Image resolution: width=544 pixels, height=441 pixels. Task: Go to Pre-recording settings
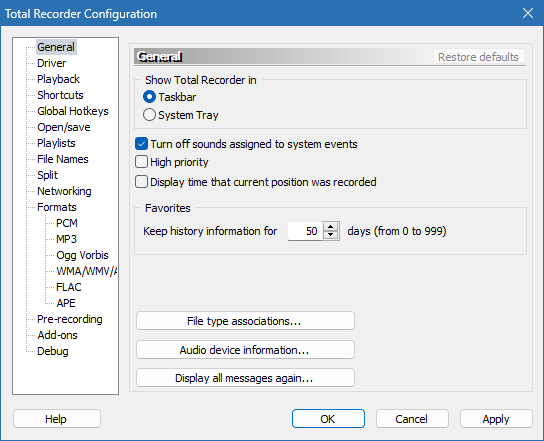click(70, 319)
